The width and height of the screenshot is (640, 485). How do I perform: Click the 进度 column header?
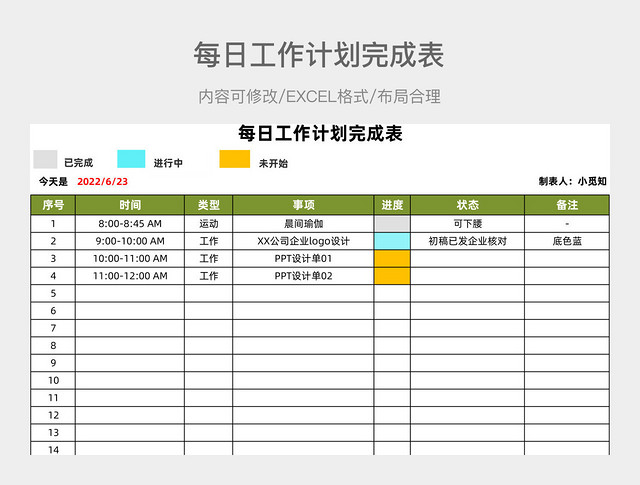(x=392, y=205)
